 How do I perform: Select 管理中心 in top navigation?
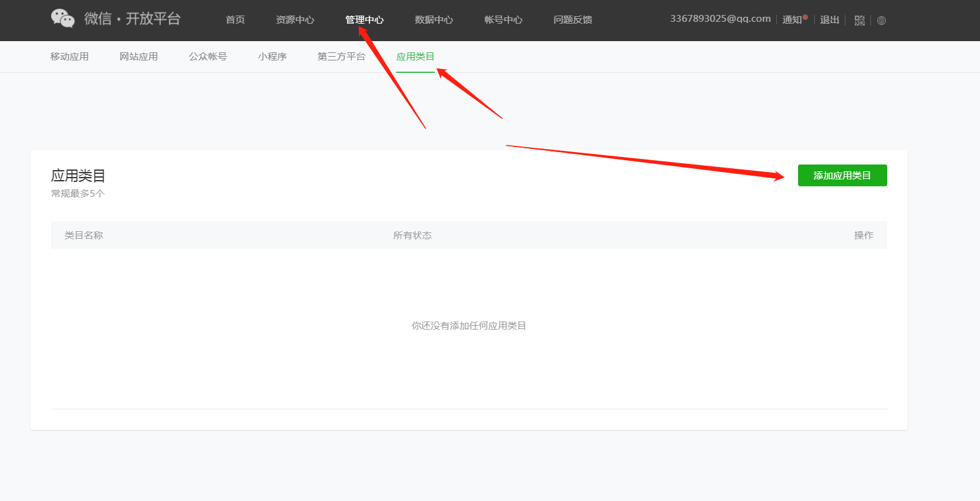point(364,20)
